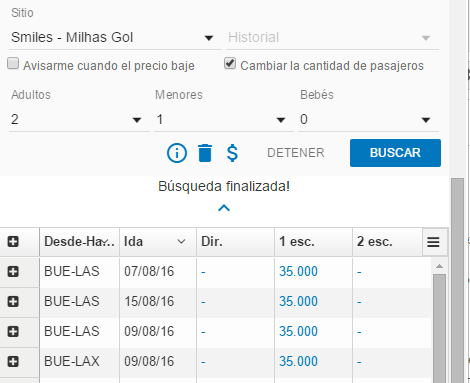Expand all rows with header plus icon
The width and height of the screenshot is (470, 383).
pyautogui.click(x=13, y=242)
